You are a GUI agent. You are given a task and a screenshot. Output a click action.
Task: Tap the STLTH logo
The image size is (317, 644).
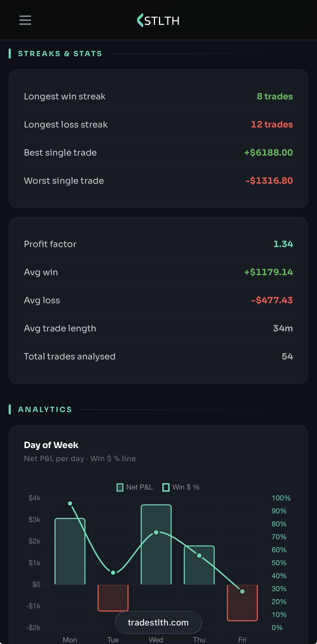click(x=158, y=20)
